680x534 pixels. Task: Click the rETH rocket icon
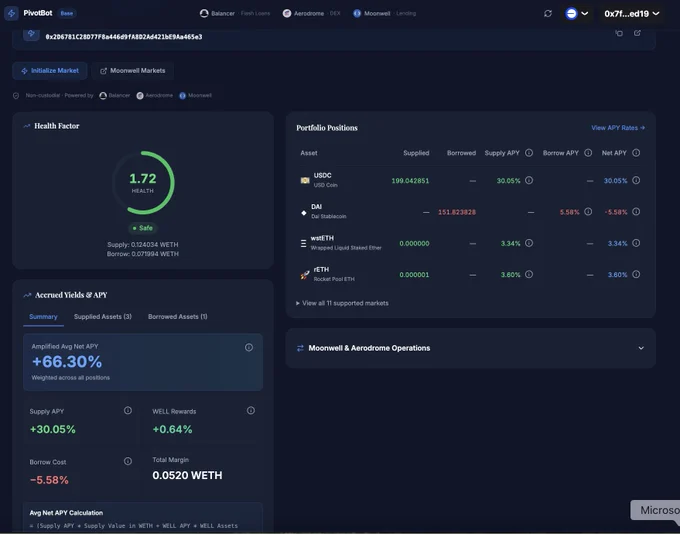tap(305, 275)
